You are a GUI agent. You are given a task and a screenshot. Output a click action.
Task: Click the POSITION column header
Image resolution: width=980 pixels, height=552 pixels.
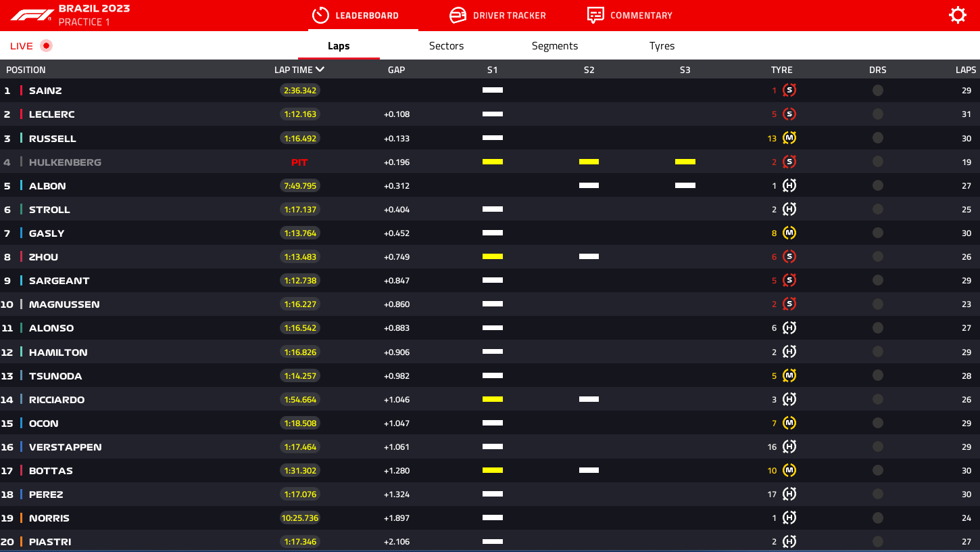click(x=26, y=70)
